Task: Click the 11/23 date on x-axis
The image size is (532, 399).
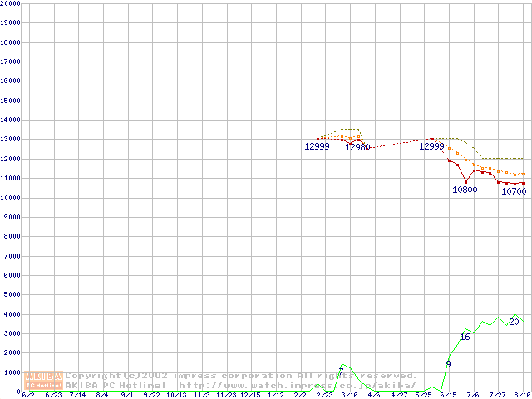Action: [x=225, y=396]
